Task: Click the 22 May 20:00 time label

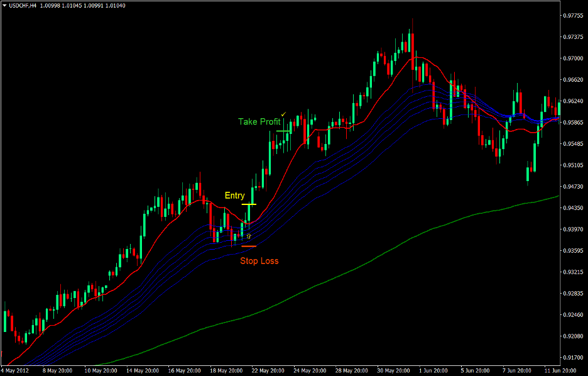Action: click(x=268, y=371)
